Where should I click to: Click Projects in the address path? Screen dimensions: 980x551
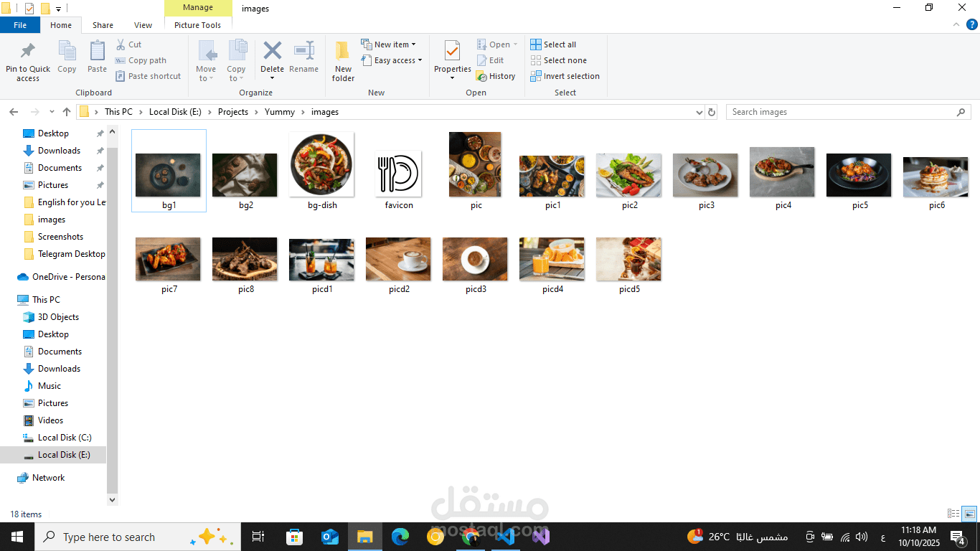pyautogui.click(x=233, y=112)
